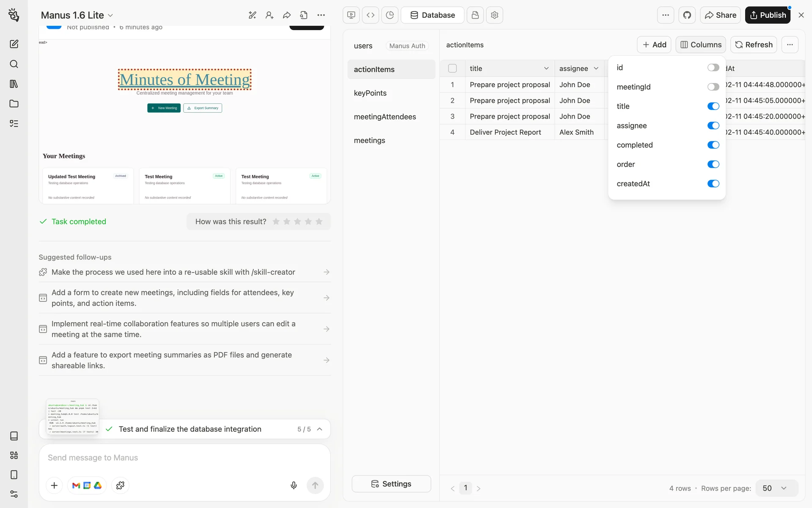Viewport: 812px width, 508px height.
Task: Open the Gmail connector icon
Action: (x=76, y=485)
